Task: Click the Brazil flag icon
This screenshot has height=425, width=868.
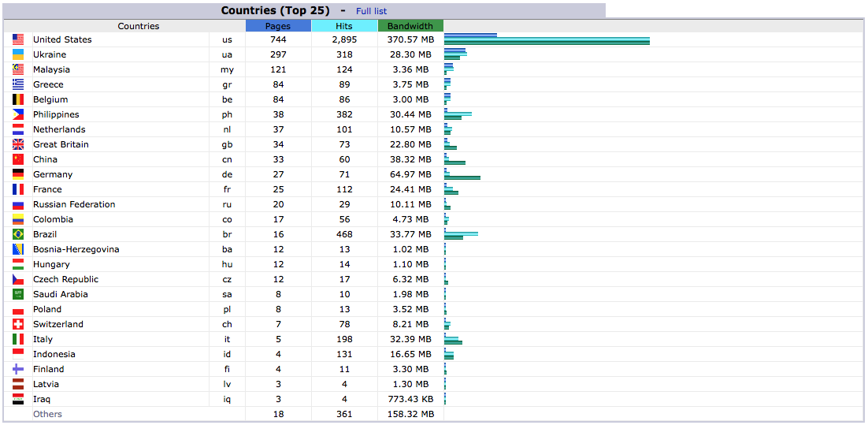Action: [x=18, y=234]
